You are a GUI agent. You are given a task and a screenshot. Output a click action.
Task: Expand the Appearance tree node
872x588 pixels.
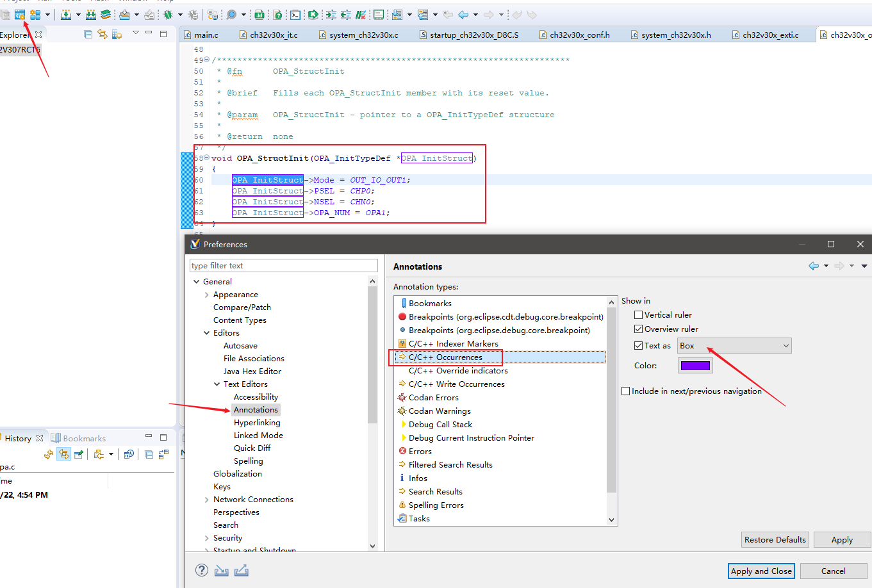point(206,295)
